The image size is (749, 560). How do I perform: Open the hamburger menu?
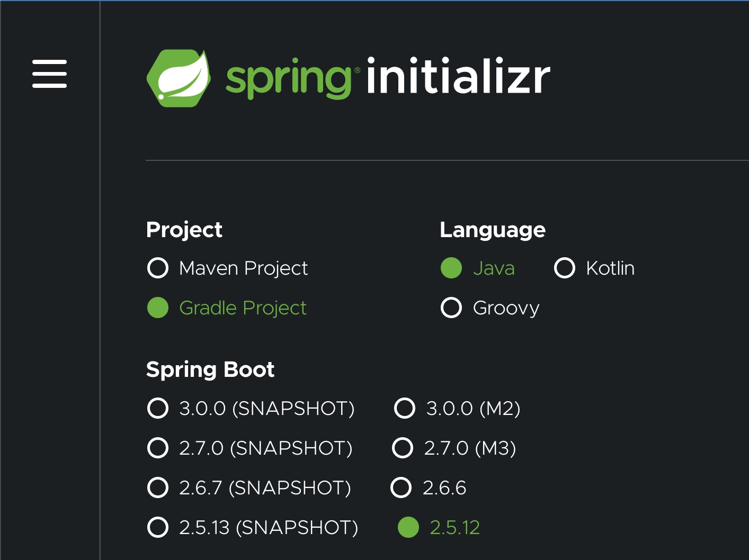pos(49,74)
